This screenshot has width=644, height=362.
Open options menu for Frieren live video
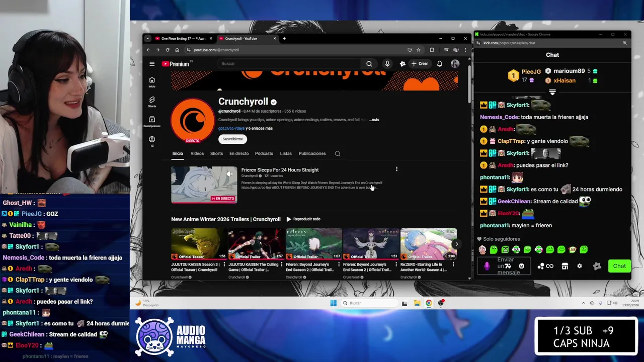point(396,169)
